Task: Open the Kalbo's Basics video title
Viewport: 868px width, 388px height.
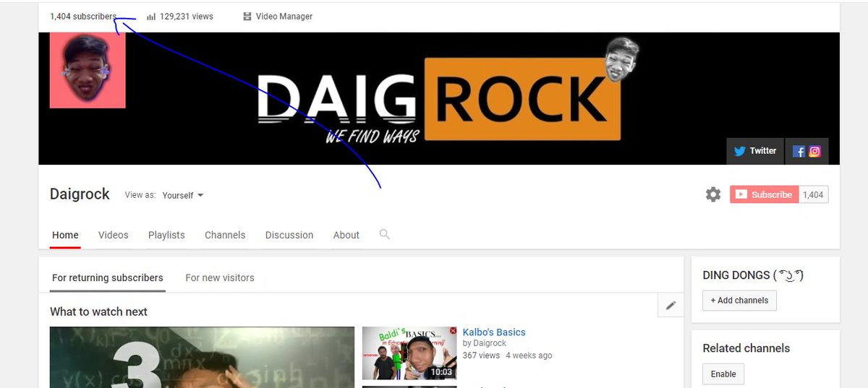Action: 494,332
